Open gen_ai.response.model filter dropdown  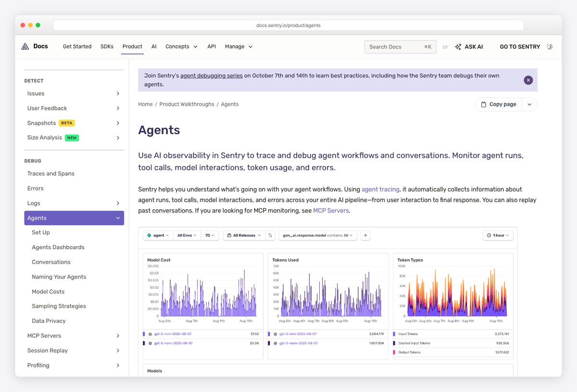tap(318, 236)
